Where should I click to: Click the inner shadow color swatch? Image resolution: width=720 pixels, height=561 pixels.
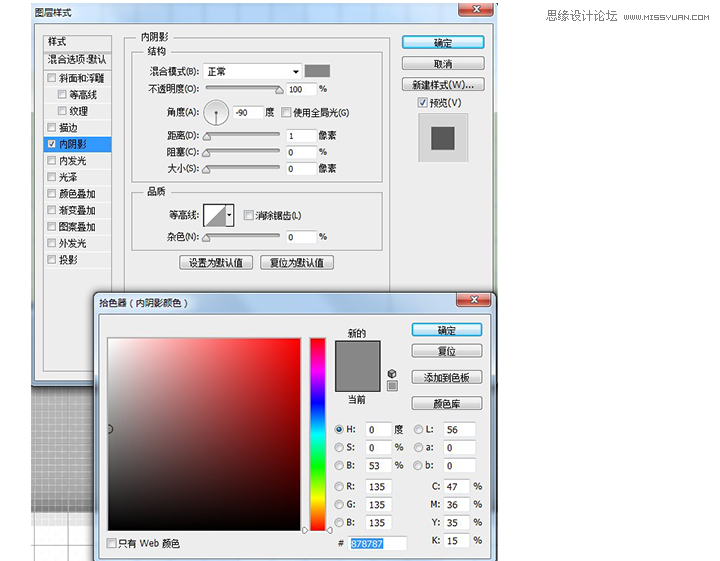(317, 71)
